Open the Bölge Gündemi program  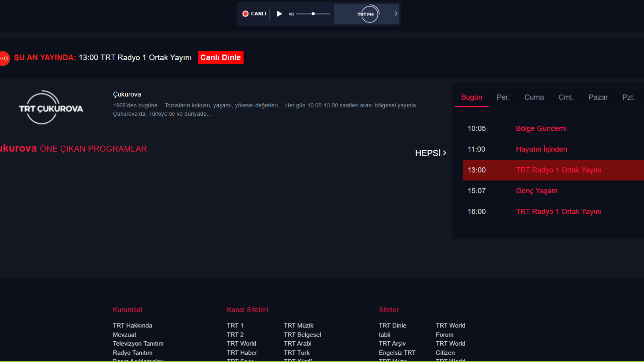(541, 128)
